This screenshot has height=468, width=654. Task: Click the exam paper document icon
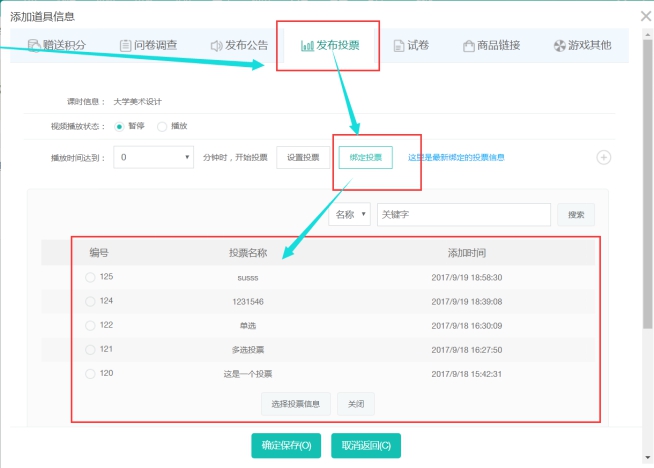[x=398, y=45]
